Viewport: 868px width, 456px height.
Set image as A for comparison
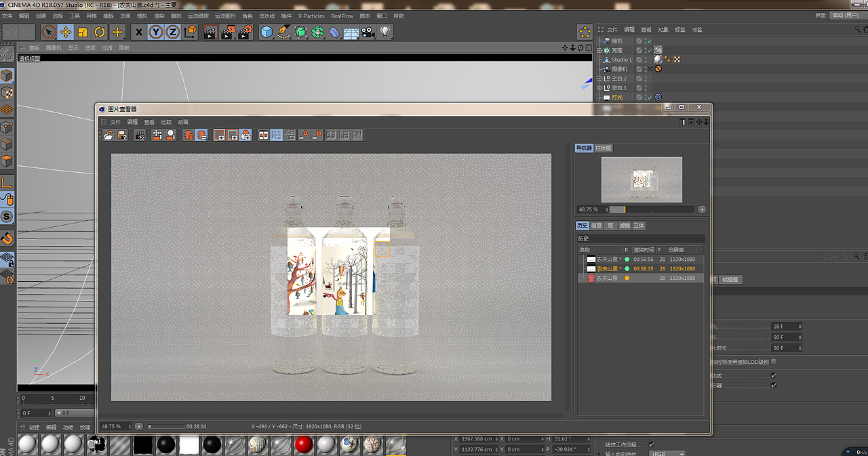pyautogui.click(x=304, y=135)
